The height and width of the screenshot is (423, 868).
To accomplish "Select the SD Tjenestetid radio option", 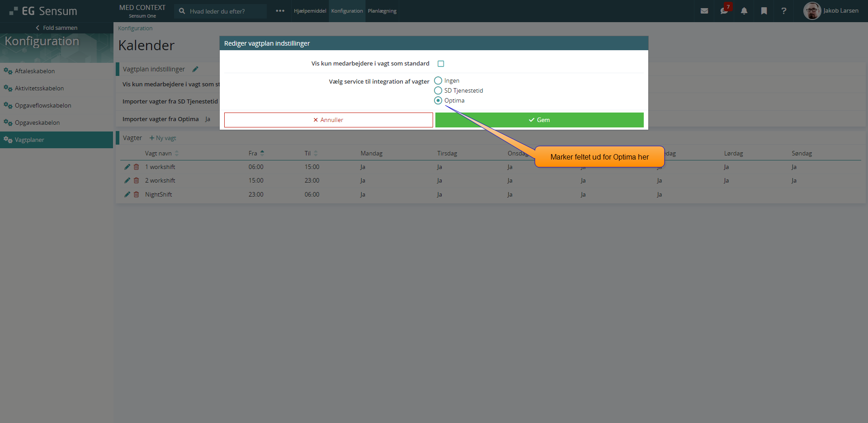I will point(438,90).
